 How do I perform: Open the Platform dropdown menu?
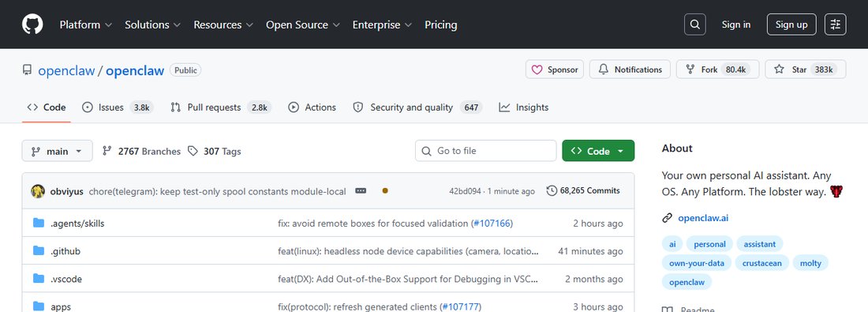click(86, 24)
